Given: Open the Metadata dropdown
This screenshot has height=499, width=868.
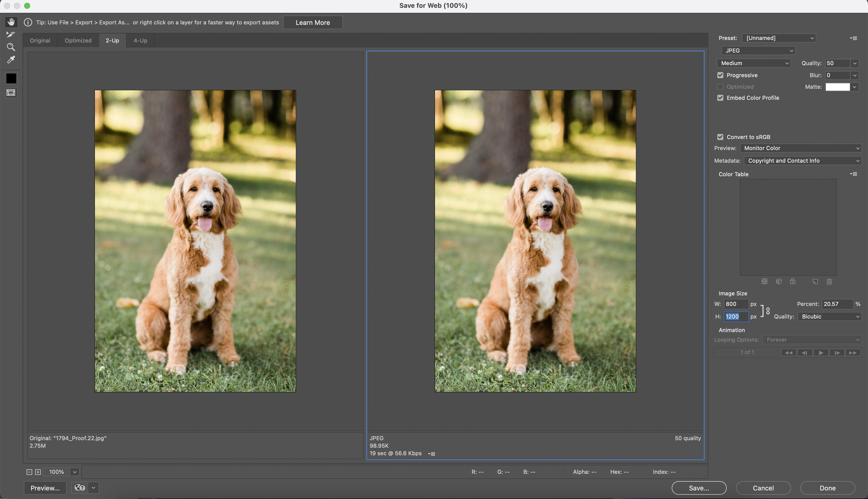Looking at the screenshot, I should tap(803, 161).
